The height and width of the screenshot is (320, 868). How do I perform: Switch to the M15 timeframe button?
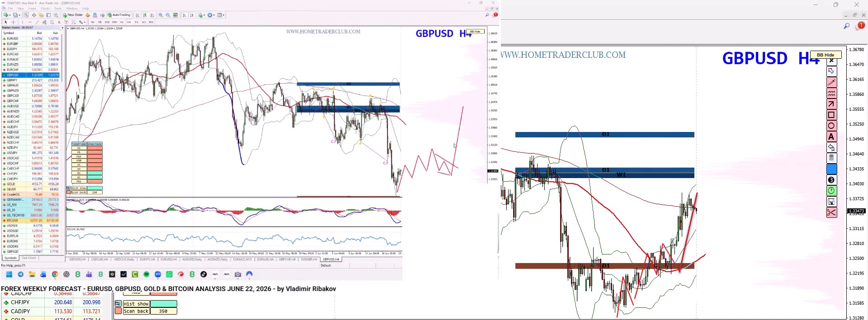pyautogui.click(x=107, y=22)
